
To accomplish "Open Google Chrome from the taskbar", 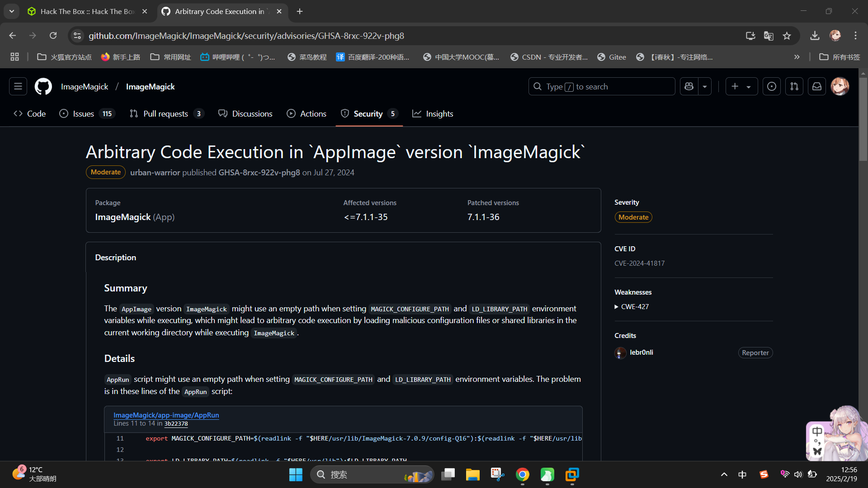I will click(522, 474).
